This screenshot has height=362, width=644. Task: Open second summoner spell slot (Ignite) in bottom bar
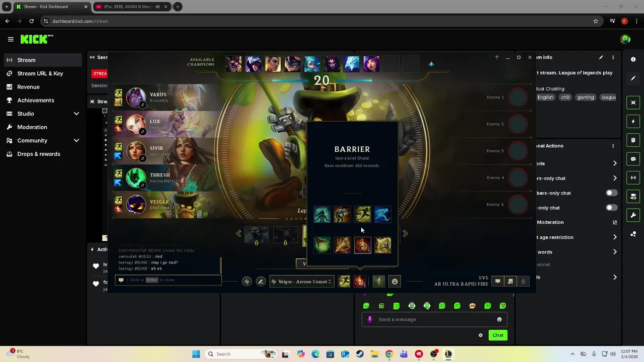point(359,282)
